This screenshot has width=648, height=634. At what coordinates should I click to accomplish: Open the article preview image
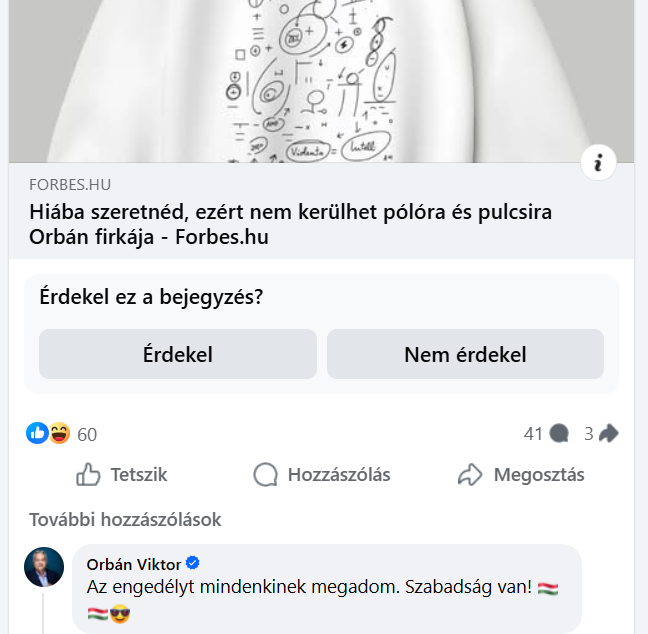[322, 80]
